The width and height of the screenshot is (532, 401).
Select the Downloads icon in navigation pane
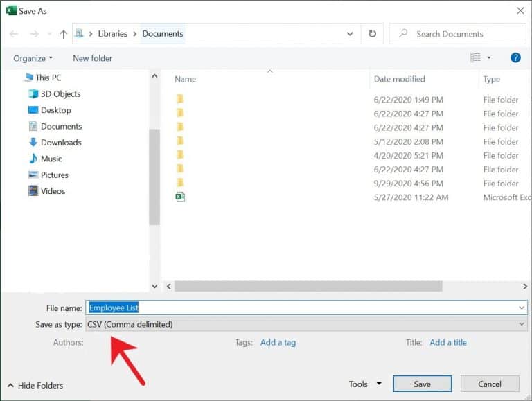click(33, 143)
